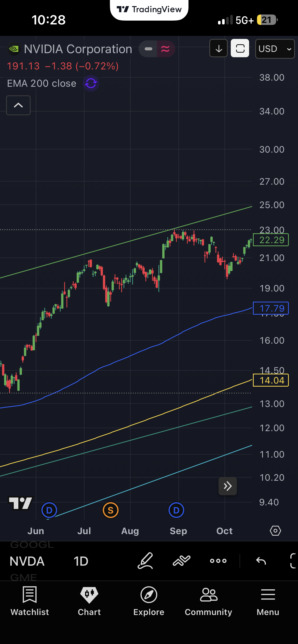Tap the purple refresh indicator icon

pos(91,83)
